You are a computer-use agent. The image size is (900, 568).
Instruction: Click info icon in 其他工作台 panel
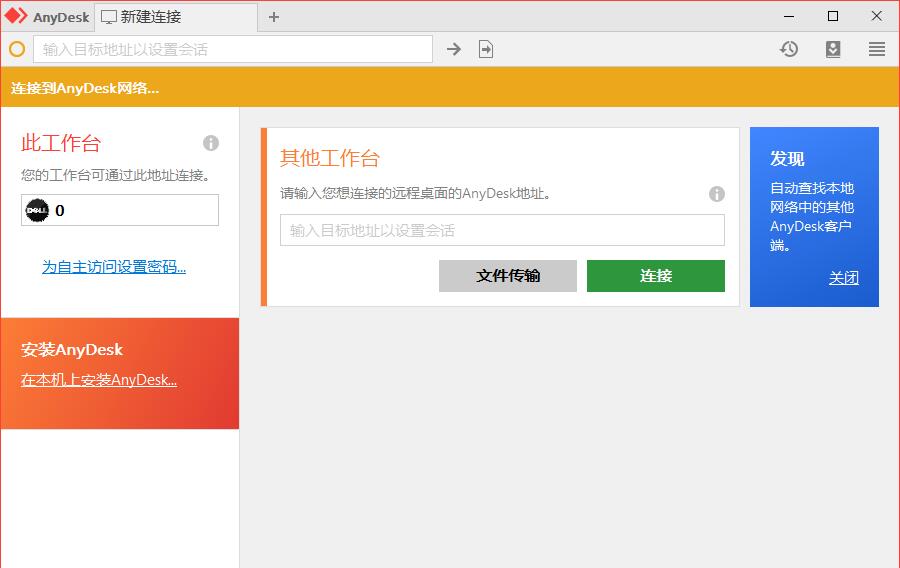coord(716,194)
